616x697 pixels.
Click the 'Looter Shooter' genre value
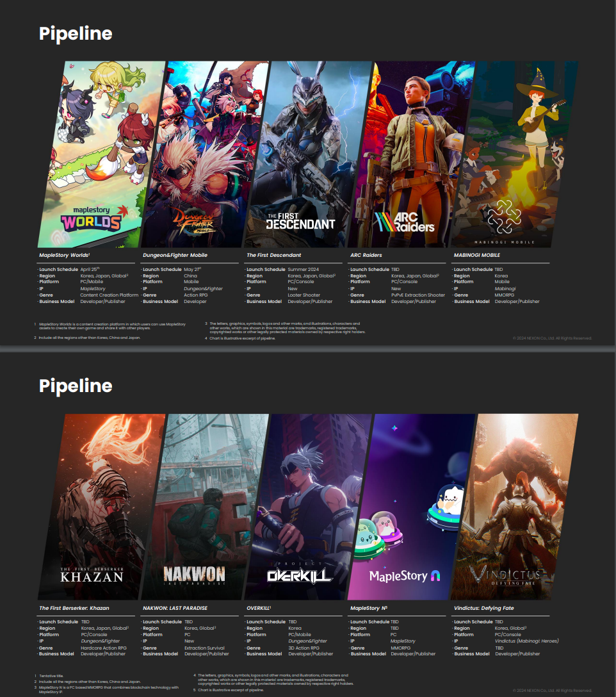coord(304,295)
